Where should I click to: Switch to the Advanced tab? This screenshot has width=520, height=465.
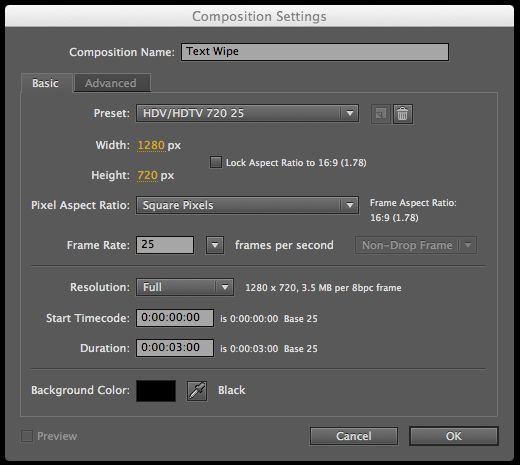point(112,83)
